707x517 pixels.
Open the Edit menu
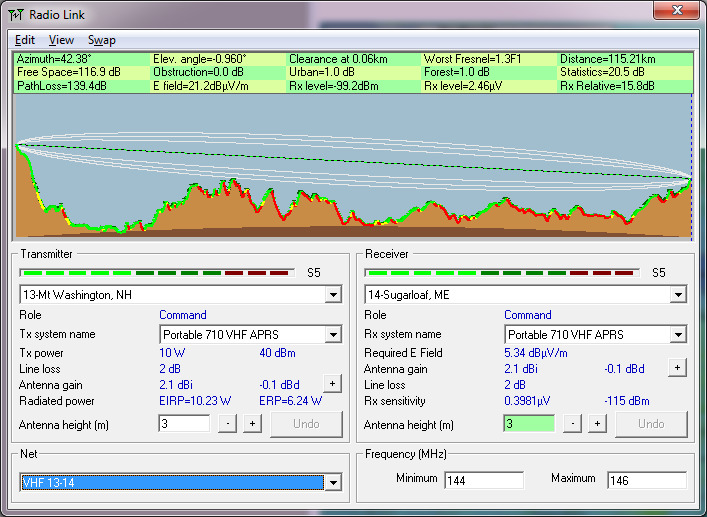tap(25, 40)
